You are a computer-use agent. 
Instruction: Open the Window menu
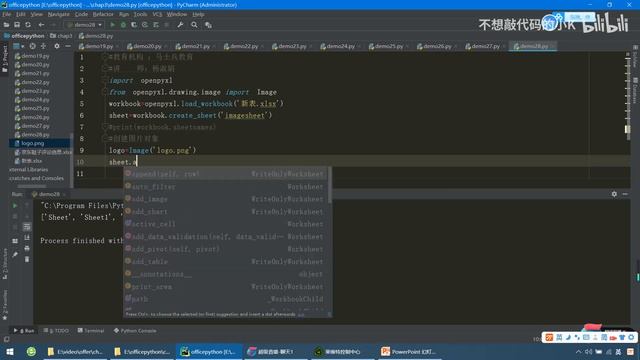177,14
